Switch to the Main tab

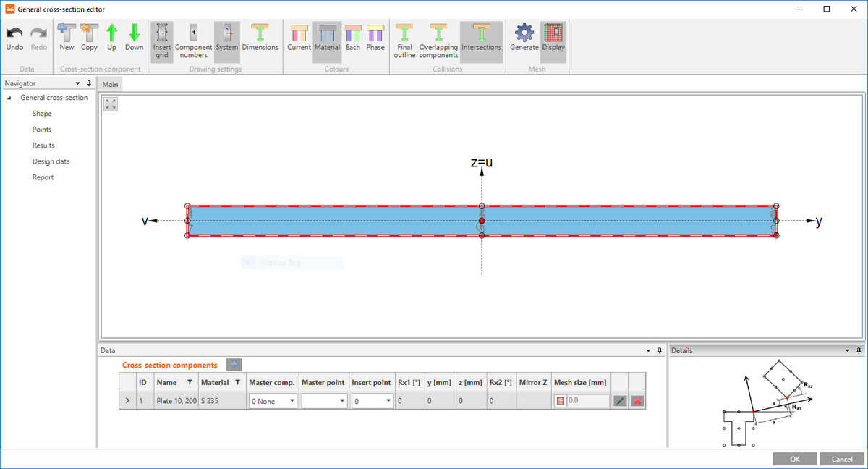[x=110, y=84]
